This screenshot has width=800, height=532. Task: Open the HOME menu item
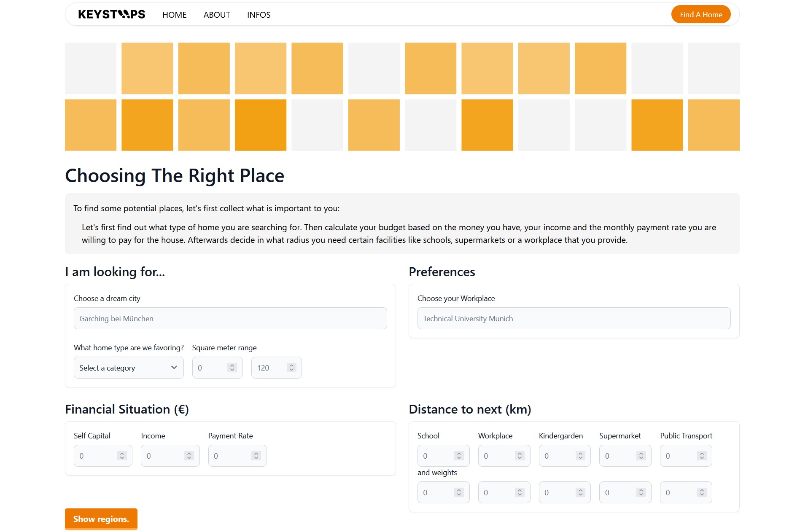pyautogui.click(x=174, y=15)
